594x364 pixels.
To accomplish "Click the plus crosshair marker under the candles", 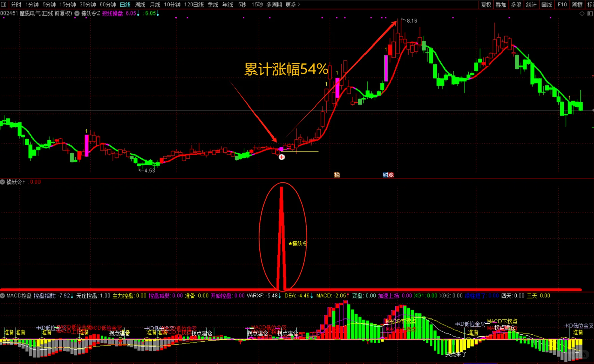I will (x=282, y=157).
